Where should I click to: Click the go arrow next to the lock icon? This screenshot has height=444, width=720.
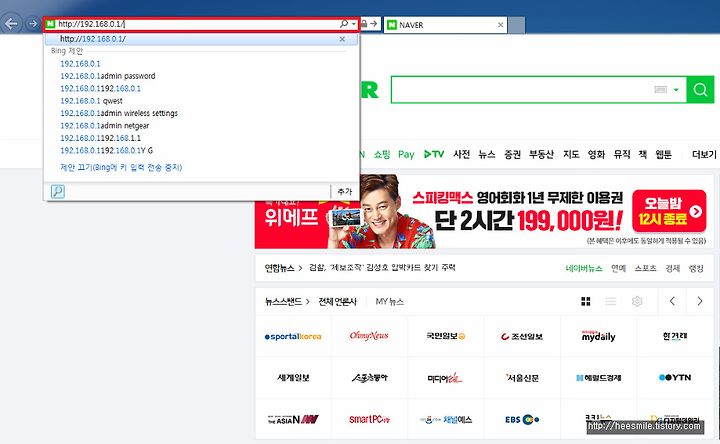click(x=374, y=23)
